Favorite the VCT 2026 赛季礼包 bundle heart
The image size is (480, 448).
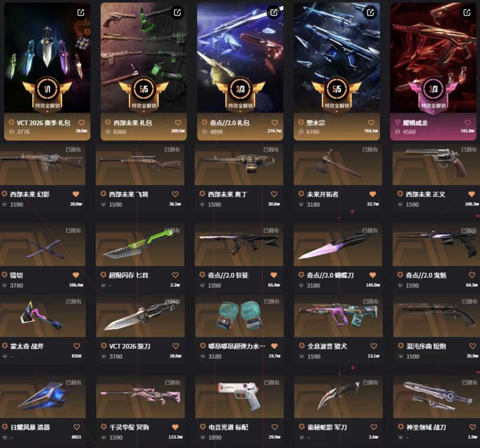pos(81,123)
